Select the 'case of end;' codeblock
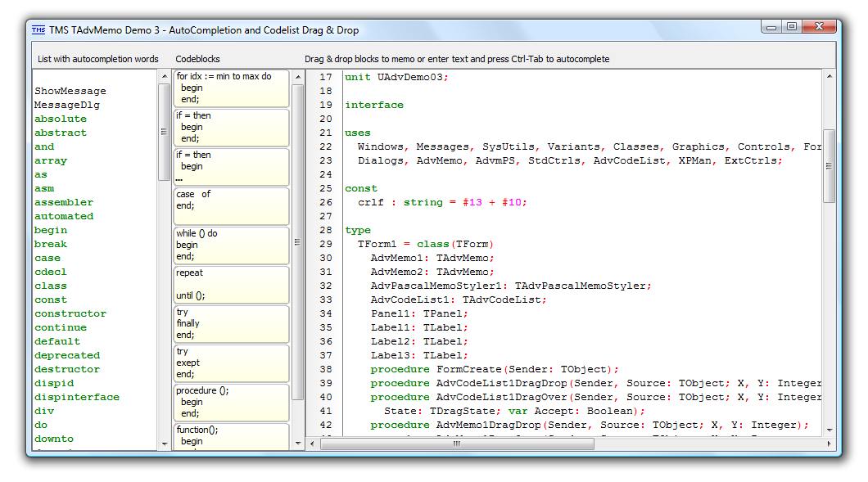This screenshot has width=868, height=482. click(232, 206)
